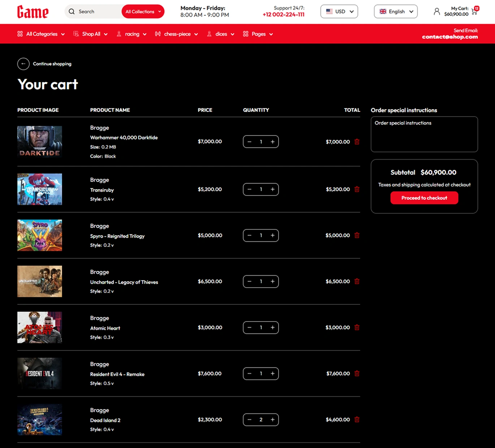Screen dimensions: 495x448
Task: Open the shopping cart icon in header
Action: click(475, 11)
